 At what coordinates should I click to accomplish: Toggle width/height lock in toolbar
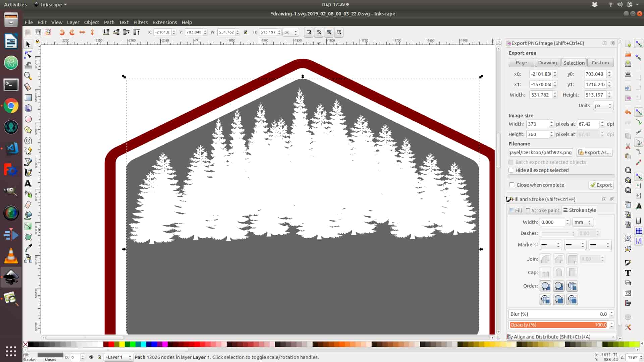pyautogui.click(x=246, y=32)
